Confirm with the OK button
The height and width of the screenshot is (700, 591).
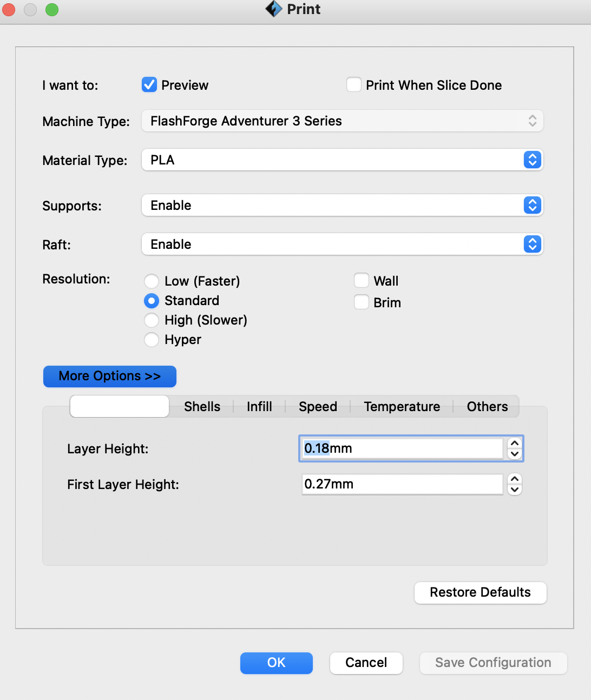click(x=277, y=663)
